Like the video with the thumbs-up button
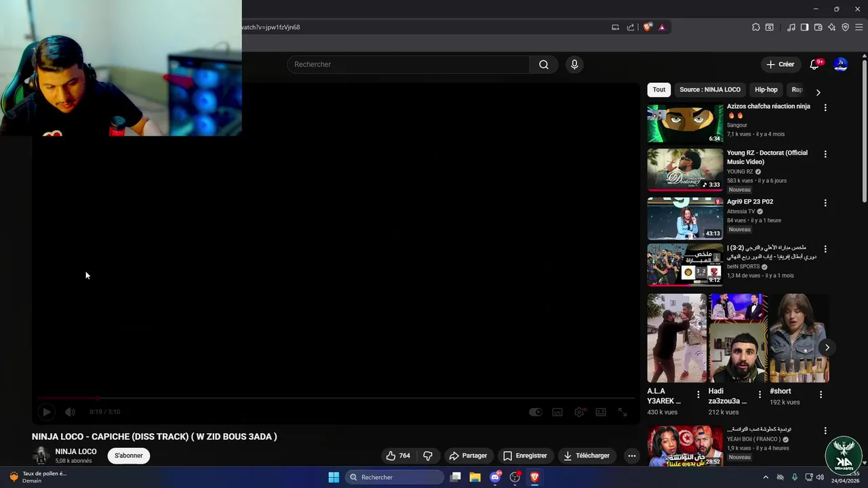868x488 pixels. pos(397,455)
